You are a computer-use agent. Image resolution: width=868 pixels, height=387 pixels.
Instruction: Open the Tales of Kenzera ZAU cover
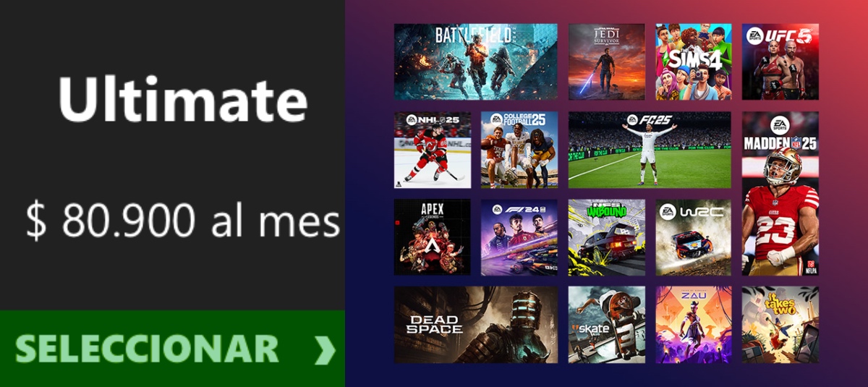pos(693,325)
